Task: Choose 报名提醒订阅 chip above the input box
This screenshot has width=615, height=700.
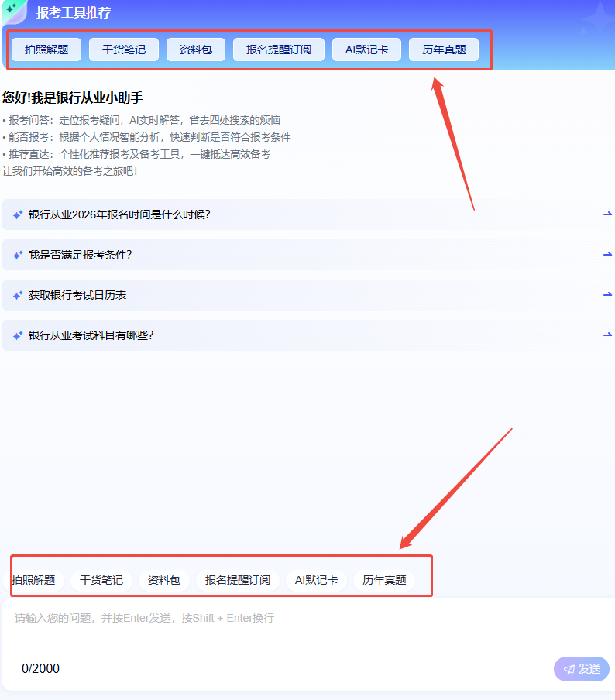Action: pos(238,580)
